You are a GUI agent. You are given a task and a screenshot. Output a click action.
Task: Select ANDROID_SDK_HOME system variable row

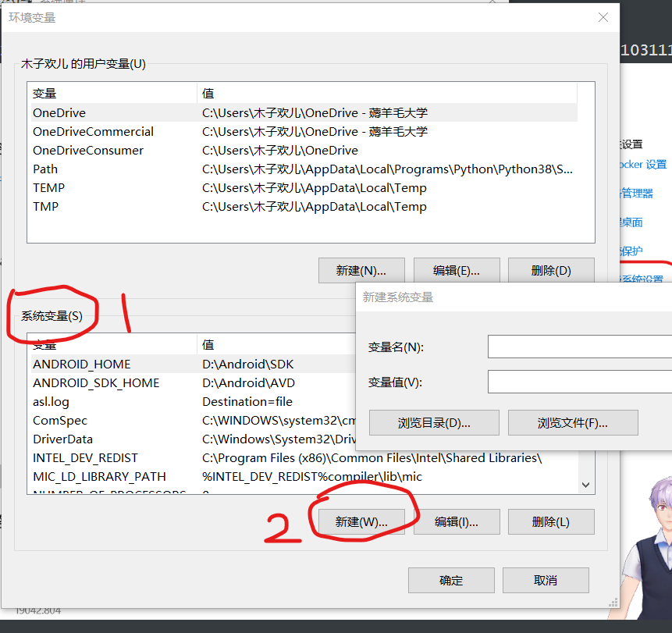coord(193,383)
